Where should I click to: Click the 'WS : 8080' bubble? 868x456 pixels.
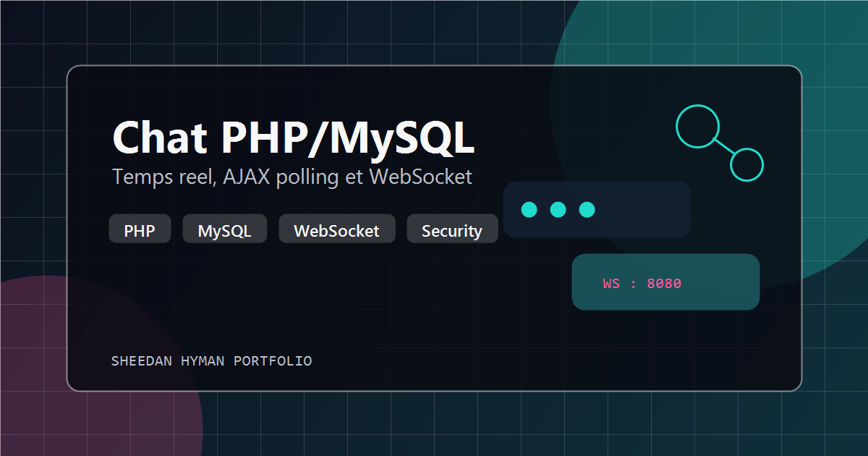(x=665, y=282)
